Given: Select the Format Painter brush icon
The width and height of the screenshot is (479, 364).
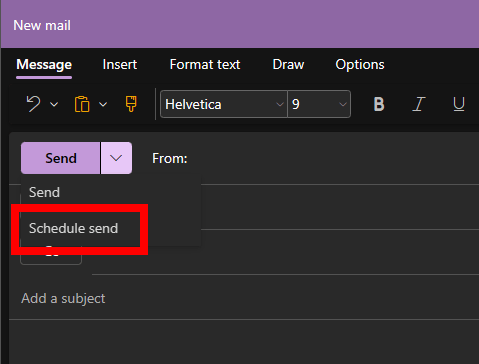Looking at the screenshot, I should coord(131,104).
